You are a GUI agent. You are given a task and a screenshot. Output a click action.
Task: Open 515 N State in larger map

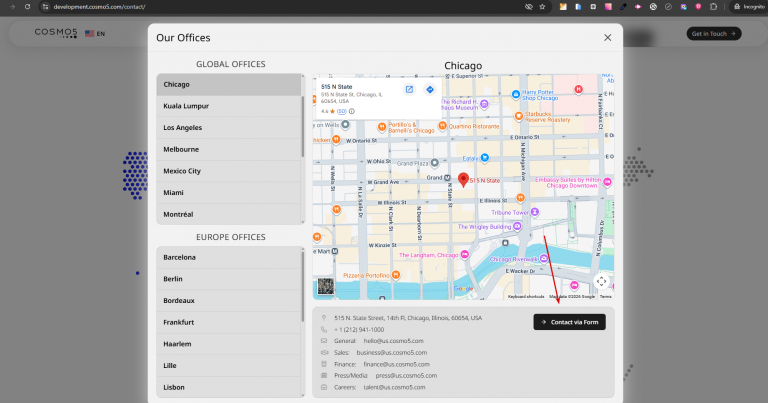409,90
